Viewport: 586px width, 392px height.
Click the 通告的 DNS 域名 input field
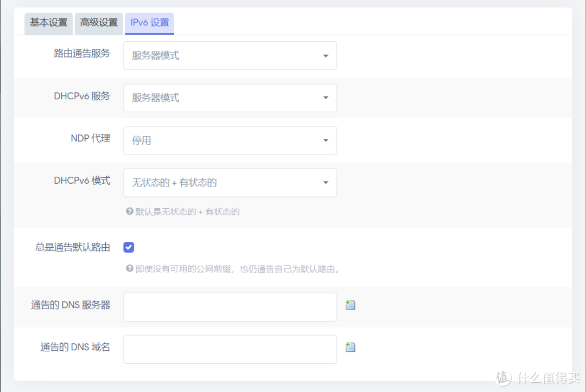click(x=230, y=349)
